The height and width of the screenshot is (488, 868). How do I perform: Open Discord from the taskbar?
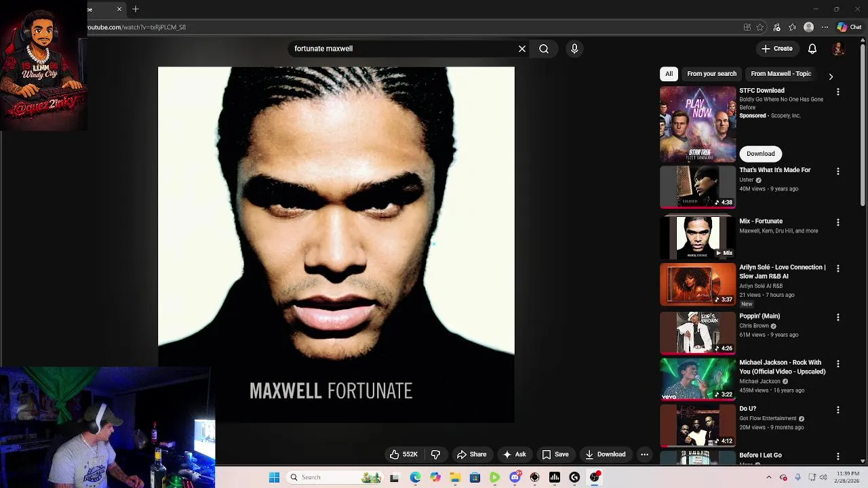[515, 478]
